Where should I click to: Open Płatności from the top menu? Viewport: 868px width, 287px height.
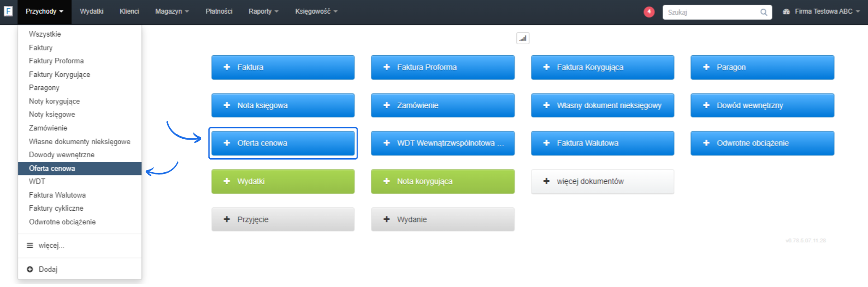[x=219, y=12]
